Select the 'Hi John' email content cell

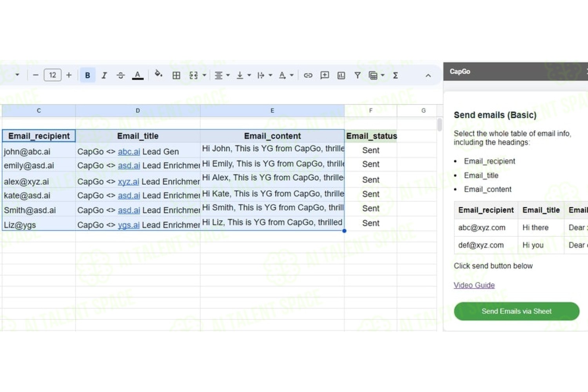pos(272,150)
